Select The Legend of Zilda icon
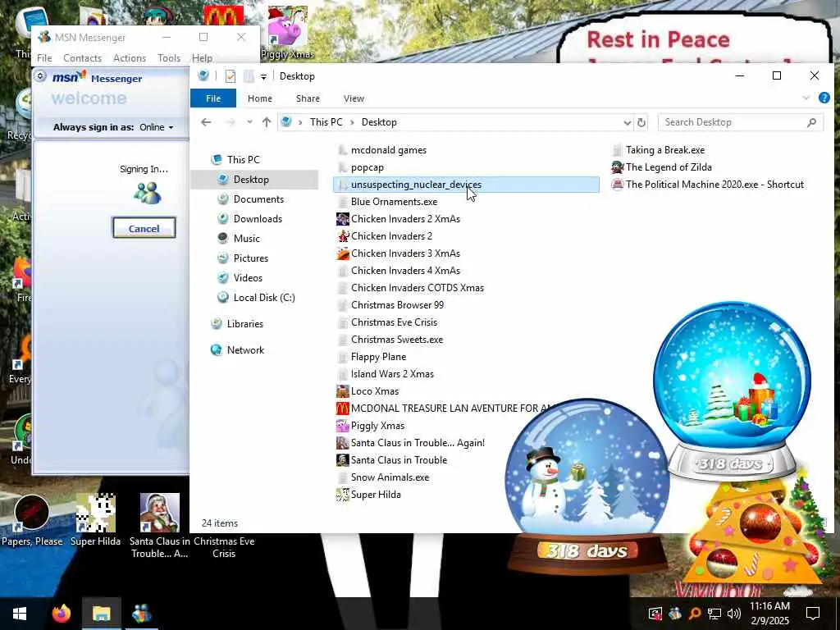The width and height of the screenshot is (840, 630). [617, 167]
